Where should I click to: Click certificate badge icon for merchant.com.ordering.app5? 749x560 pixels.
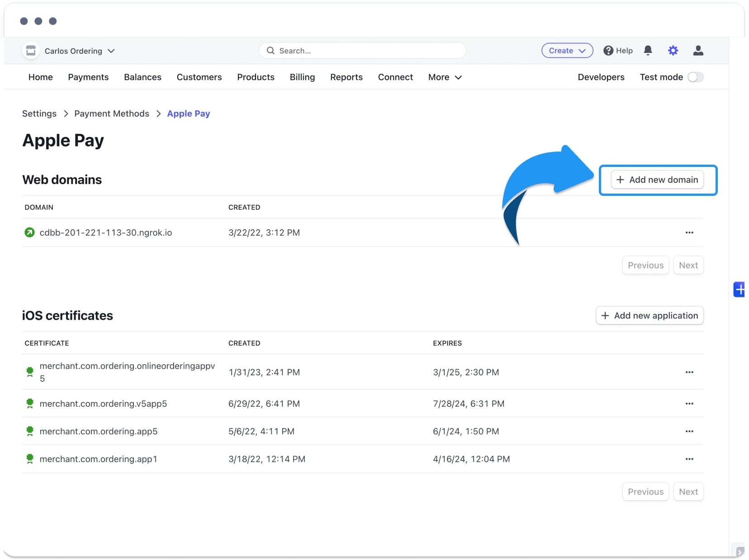click(x=30, y=432)
